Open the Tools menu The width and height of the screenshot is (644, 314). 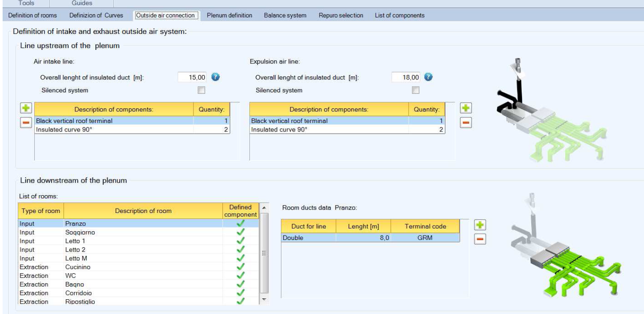27,3
